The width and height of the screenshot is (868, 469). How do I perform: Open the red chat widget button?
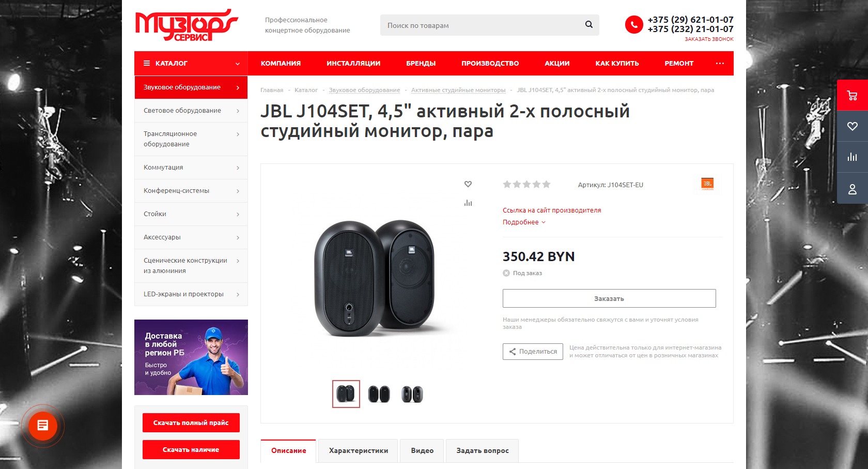pos(43,426)
